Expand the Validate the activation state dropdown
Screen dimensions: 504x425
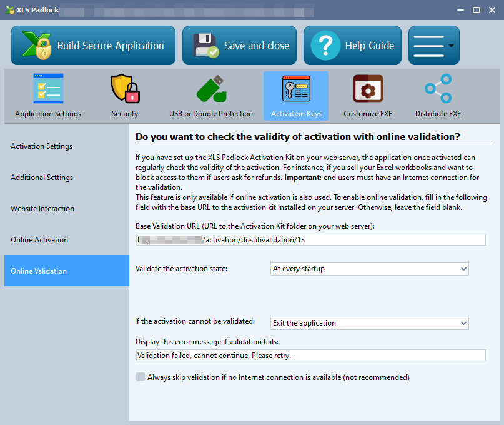click(x=370, y=269)
